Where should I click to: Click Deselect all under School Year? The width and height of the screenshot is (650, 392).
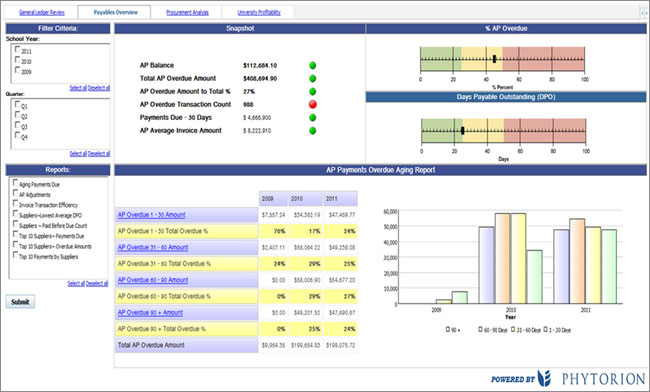click(99, 88)
